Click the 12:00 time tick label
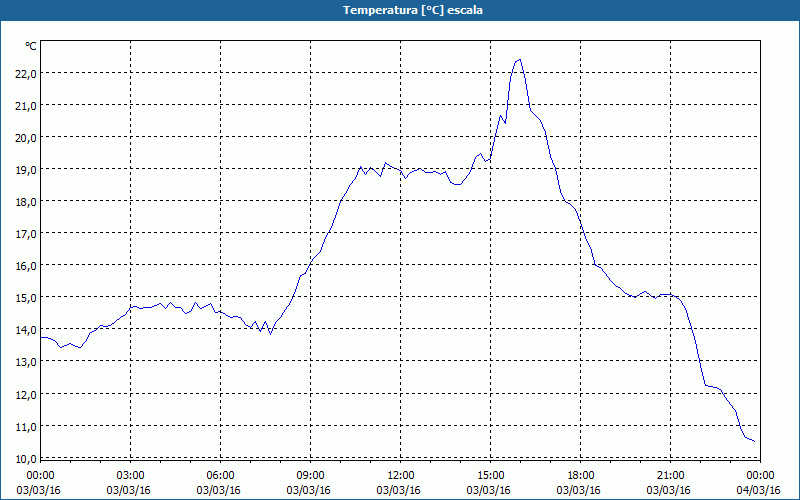800x500 pixels. pyautogui.click(x=401, y=476)
